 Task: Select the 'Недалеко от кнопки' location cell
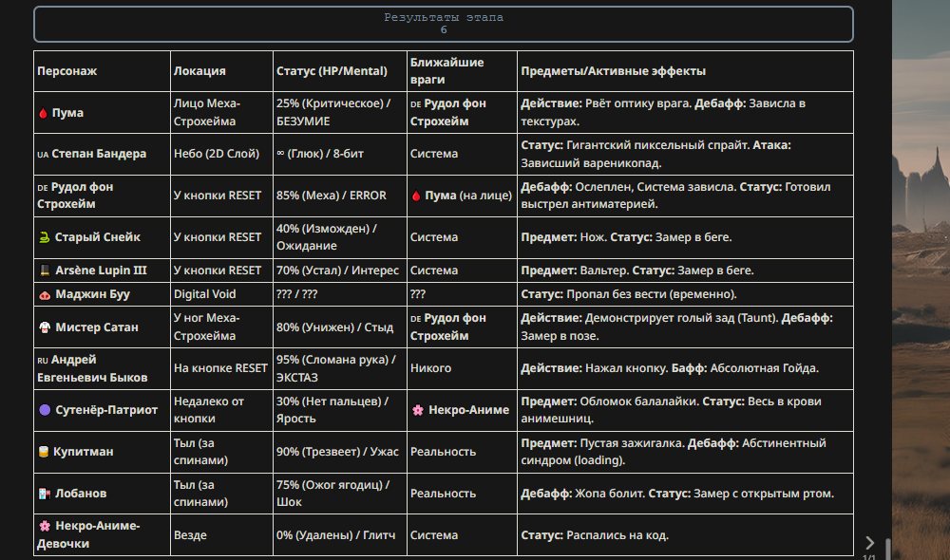click(221, 410)
